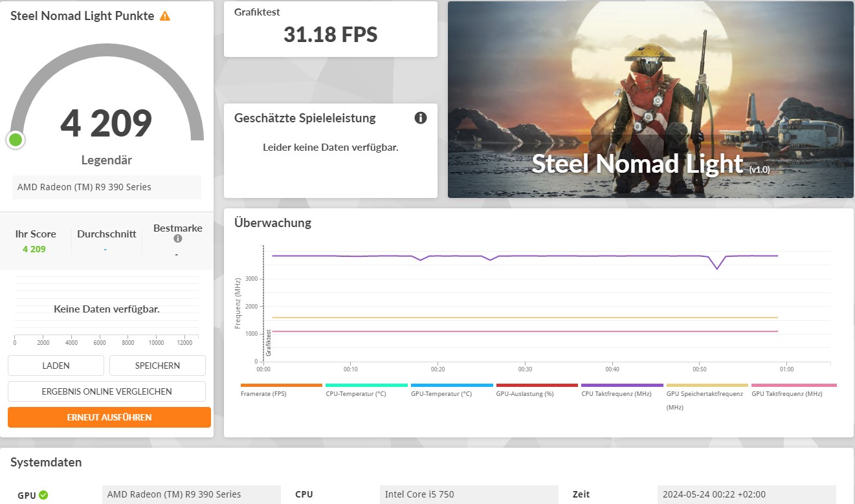Toggle GPU Speichertaktfrequenz legend series

707,396
